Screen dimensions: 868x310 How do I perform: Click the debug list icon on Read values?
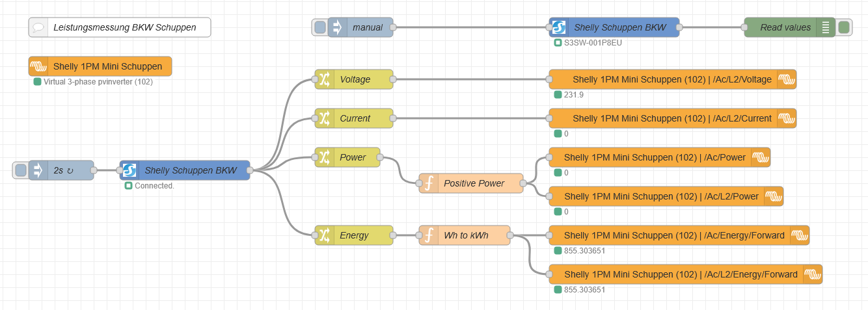825,27
